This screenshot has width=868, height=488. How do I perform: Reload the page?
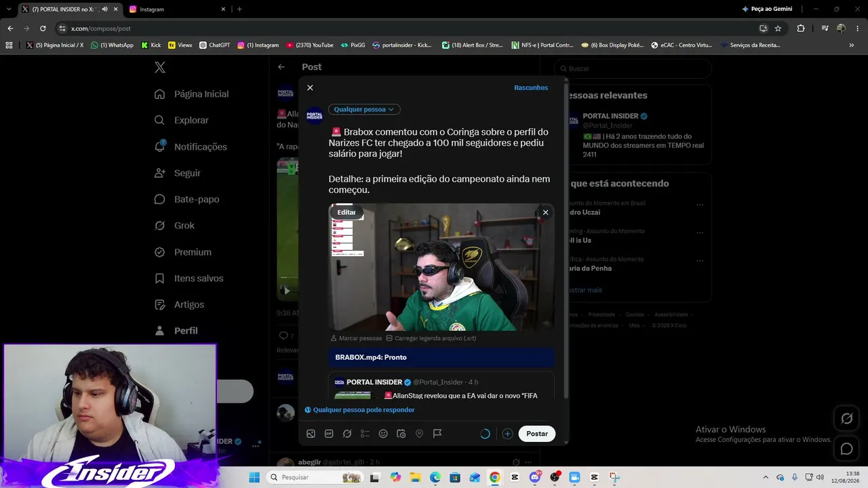coord(43,28)
